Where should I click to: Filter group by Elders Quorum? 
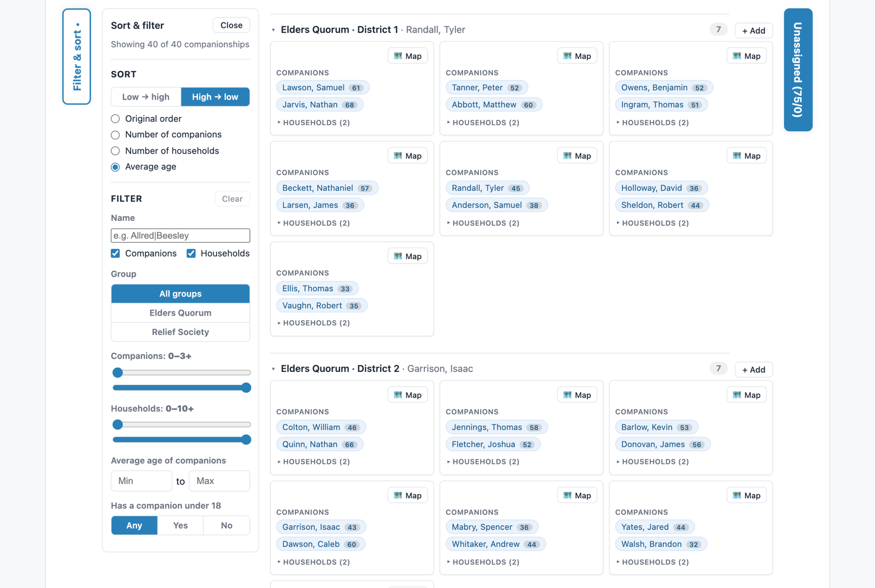click(180, 313)
